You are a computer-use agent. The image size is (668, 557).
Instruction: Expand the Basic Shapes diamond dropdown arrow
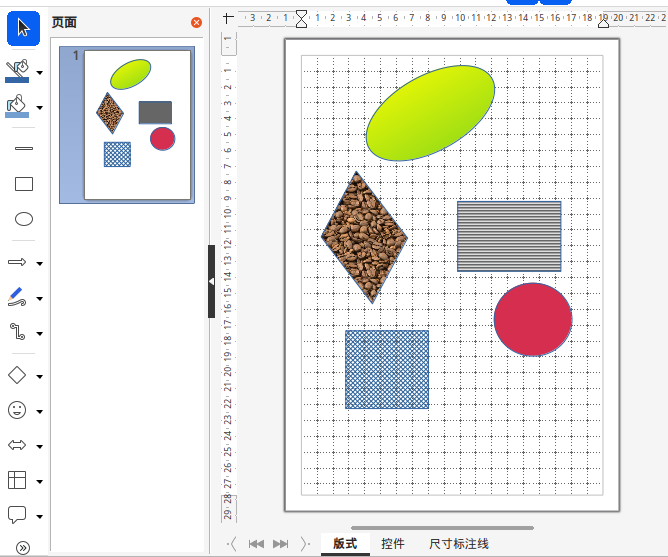pos(39,377)
